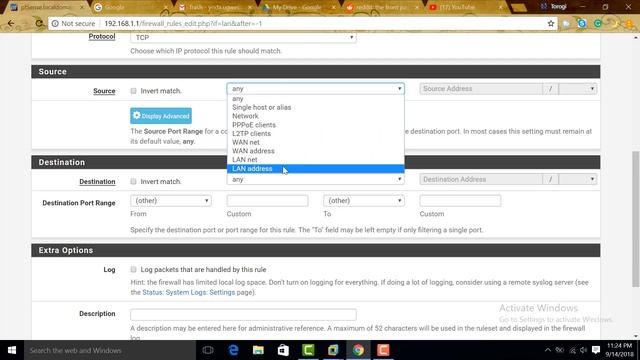Click into the Description text field
Image resolution: width=640 pixels, height=360 pixels.
[243, 314]
